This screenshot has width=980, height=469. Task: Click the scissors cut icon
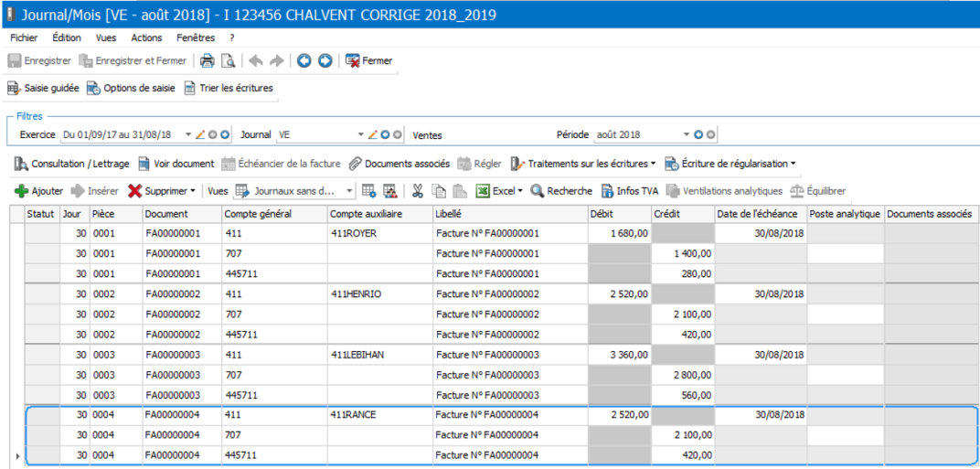click(418, 191)
